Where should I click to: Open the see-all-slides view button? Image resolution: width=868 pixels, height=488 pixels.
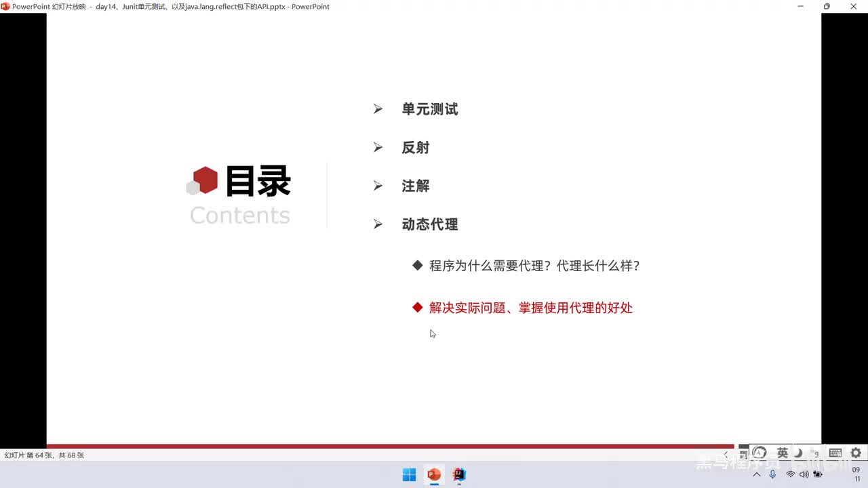pyautogui.click(x=743, y=453)
